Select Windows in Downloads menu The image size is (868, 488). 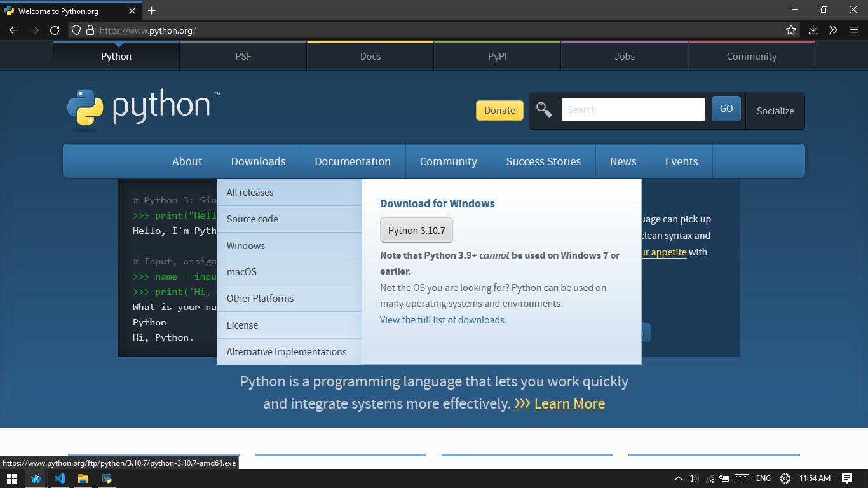point(289,246)
